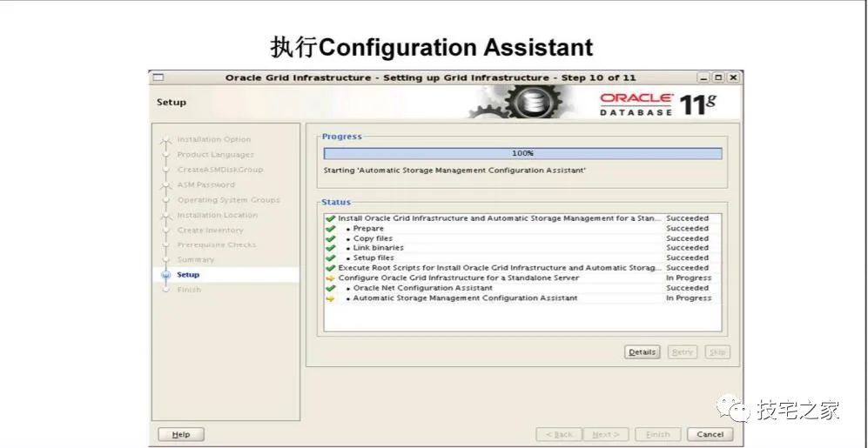Click the 100% progress bar
The height and width of the screenshot is (448, 868).
(522, 154)
